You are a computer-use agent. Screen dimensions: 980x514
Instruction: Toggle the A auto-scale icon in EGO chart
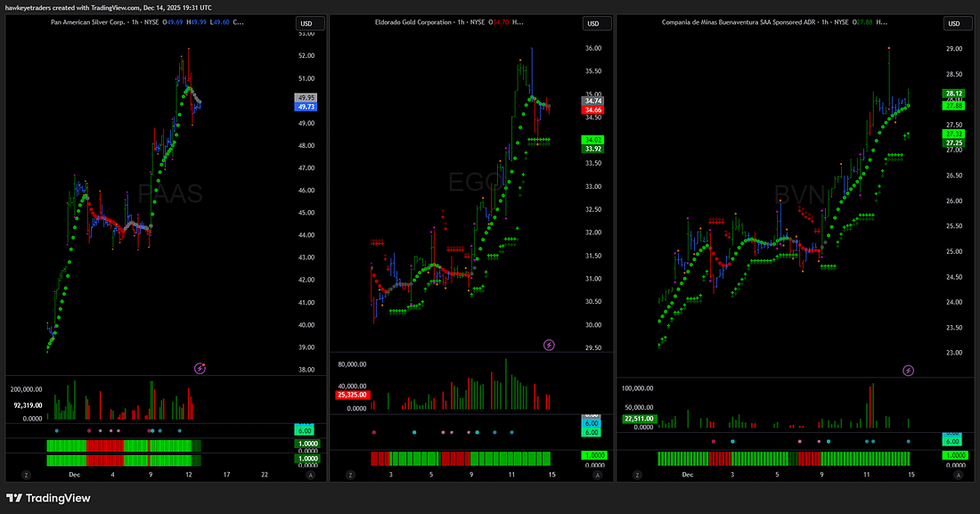(598, 475)
